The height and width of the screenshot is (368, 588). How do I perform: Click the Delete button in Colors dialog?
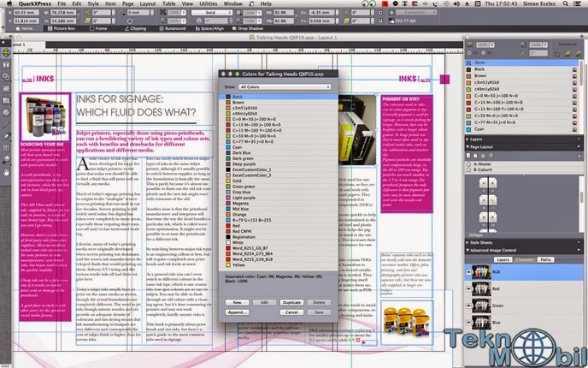pos(319,302)
